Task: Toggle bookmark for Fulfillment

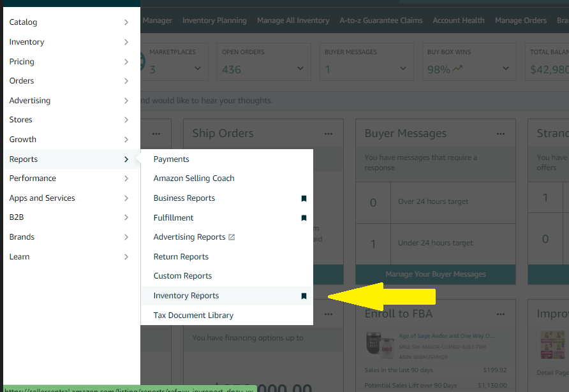Action: [x=304, y=218]
